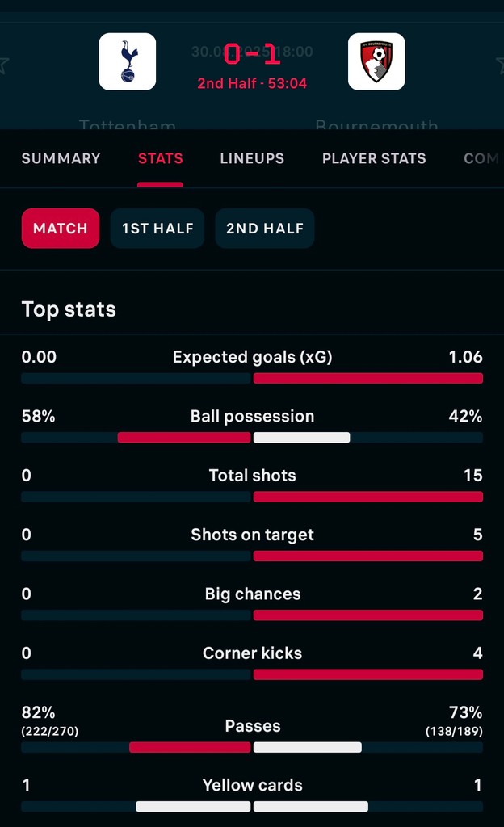Select the 1ST HALF stats filter

[x=157, y=229]
